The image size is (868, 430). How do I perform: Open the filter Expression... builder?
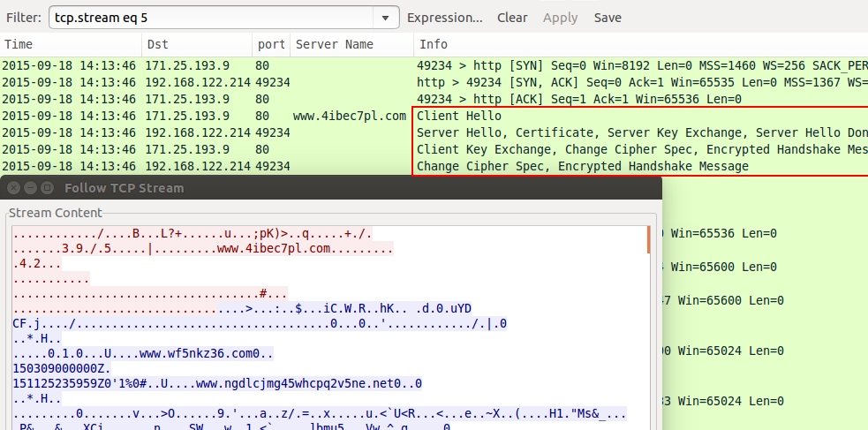pos(444,18)
